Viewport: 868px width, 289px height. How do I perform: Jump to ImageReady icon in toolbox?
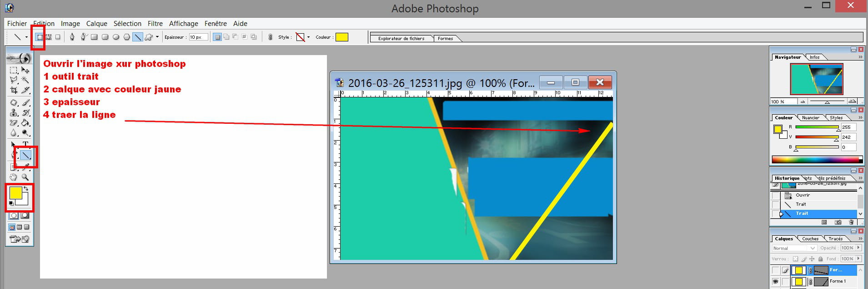pyautogui.click(x=20, y=239)
